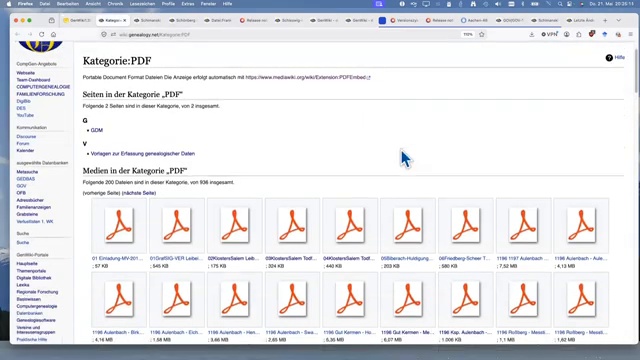Open the Team-Dashboard sidebar link
This screenshot has height=360, width=640.
tap(33, 80)
